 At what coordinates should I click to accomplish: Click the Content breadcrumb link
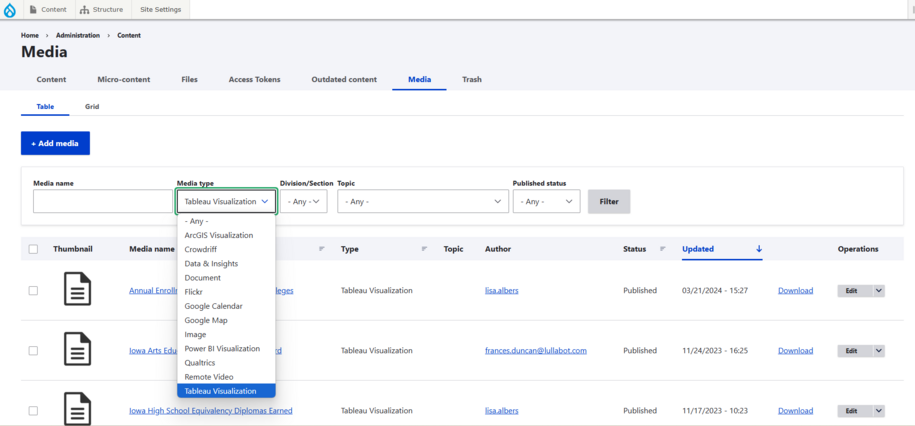click(x=129, y=36)
